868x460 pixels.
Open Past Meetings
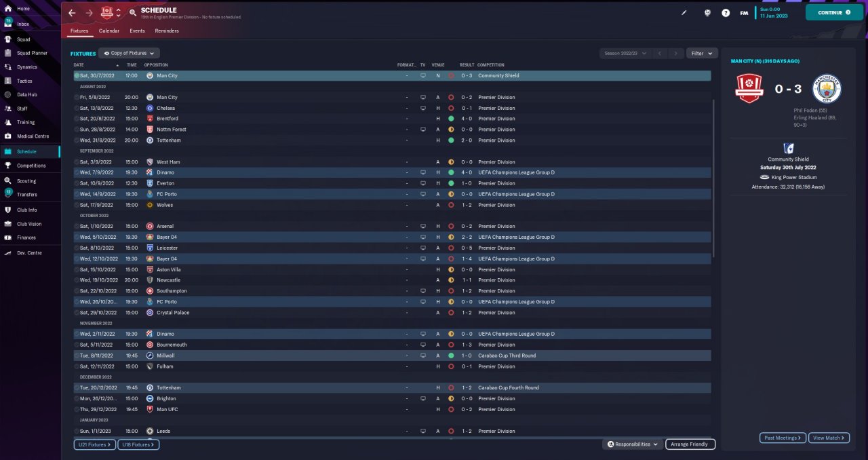tap(783, 438)
